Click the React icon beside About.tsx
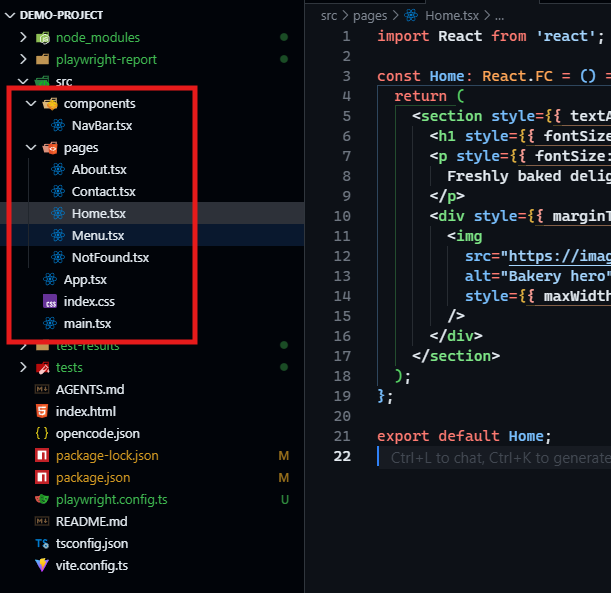Screen dimensions: 611x593 tap(58, 169)
